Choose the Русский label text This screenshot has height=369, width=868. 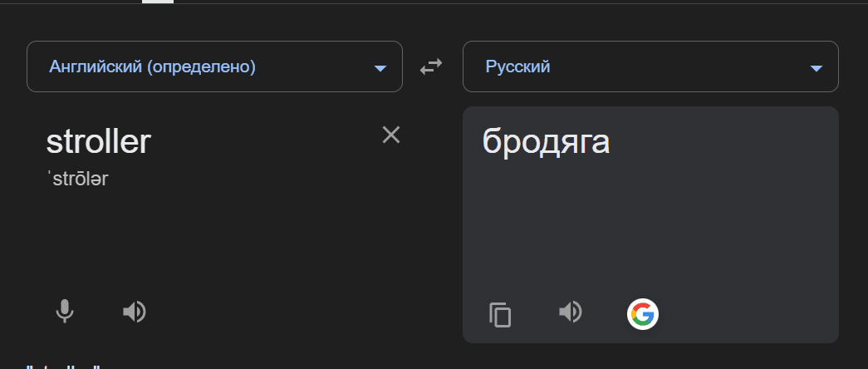point(517,67)
